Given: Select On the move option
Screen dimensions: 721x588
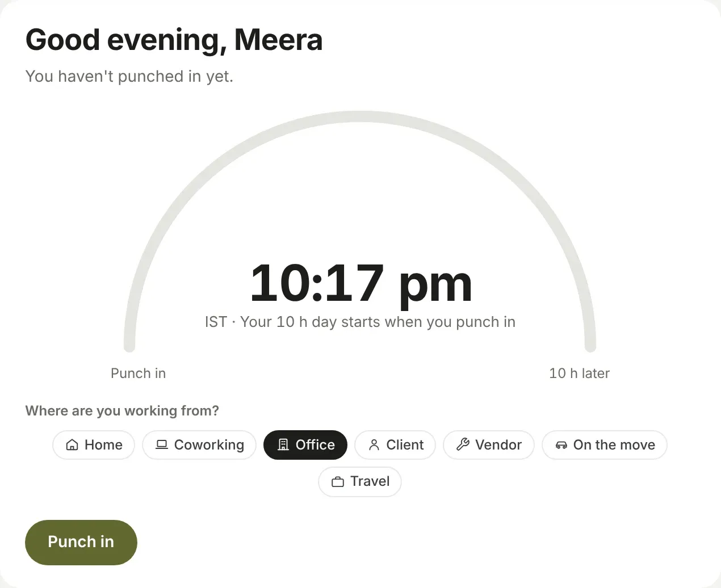Looking at the screenshot, I should 605,445.
